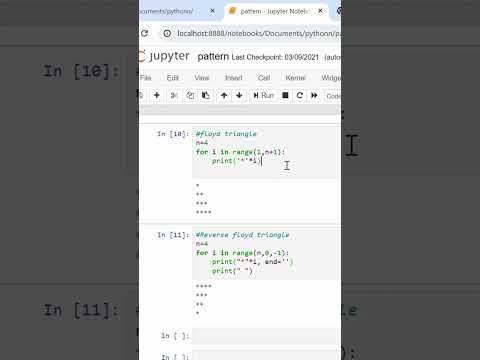This screenshot has width=480, height=360.
Task: Paste cells below using the toolbar icon
Action: [x=206, y=95]
